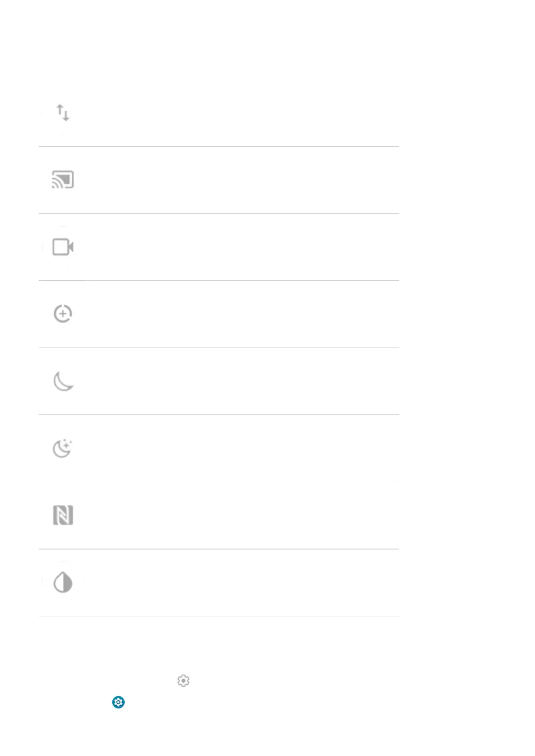Viewport: 535px width, 756px height.
Task: Enable Night Light with the sparkling moon icon
Action: click(62, 448)
